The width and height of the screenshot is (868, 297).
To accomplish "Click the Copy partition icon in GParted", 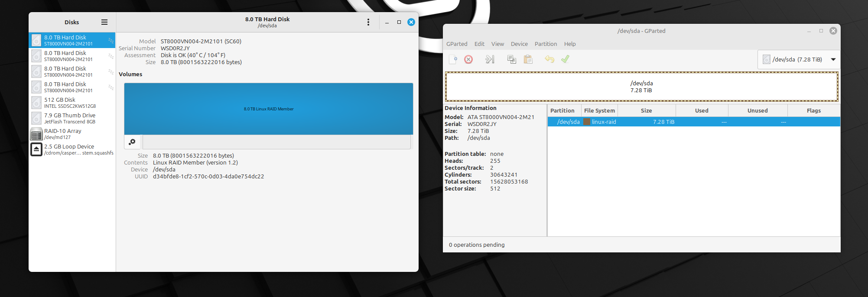I will pos(511,59).
